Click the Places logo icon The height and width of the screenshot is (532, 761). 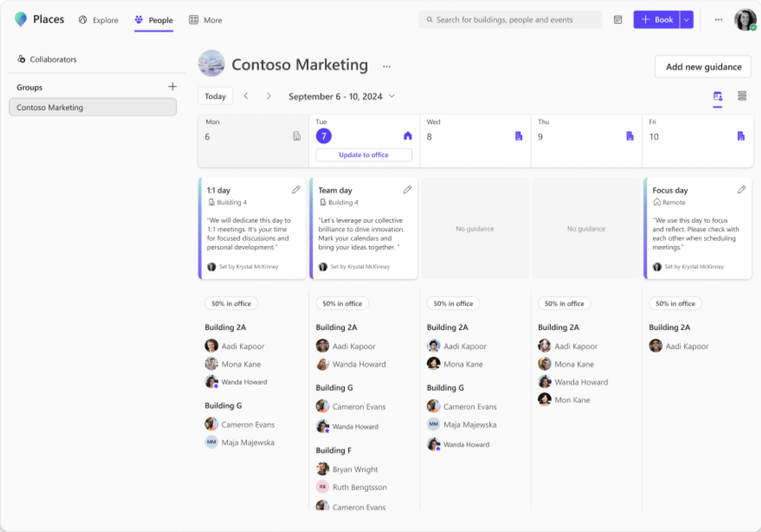point(20,19)
